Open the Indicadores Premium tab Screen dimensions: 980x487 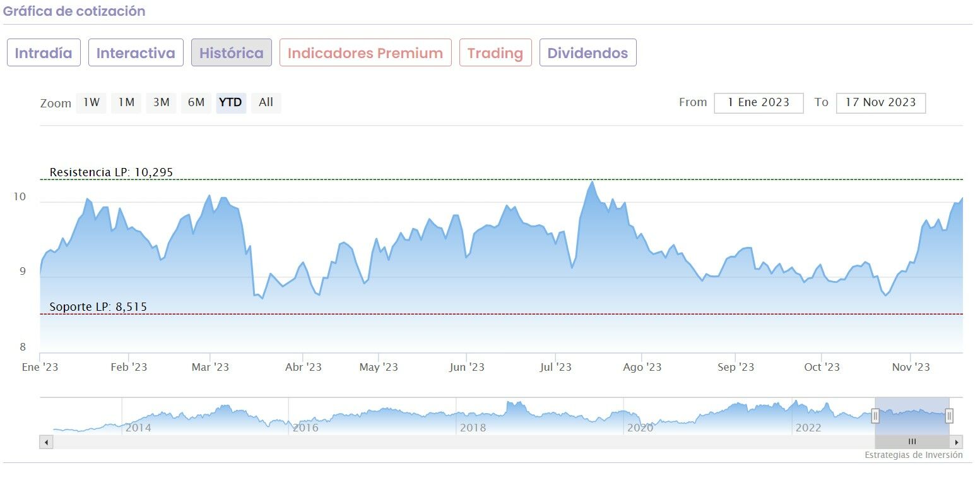point(365,53)
